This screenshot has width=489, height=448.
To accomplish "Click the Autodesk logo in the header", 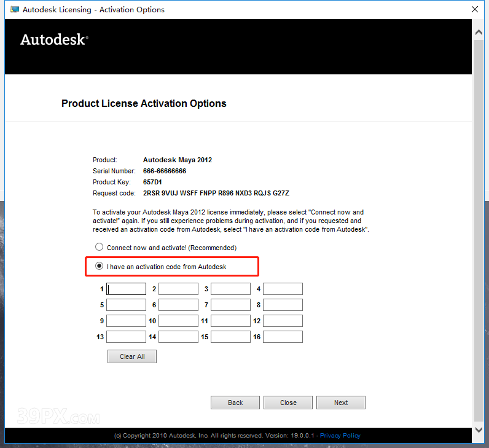I will click(x=54, y=40).
